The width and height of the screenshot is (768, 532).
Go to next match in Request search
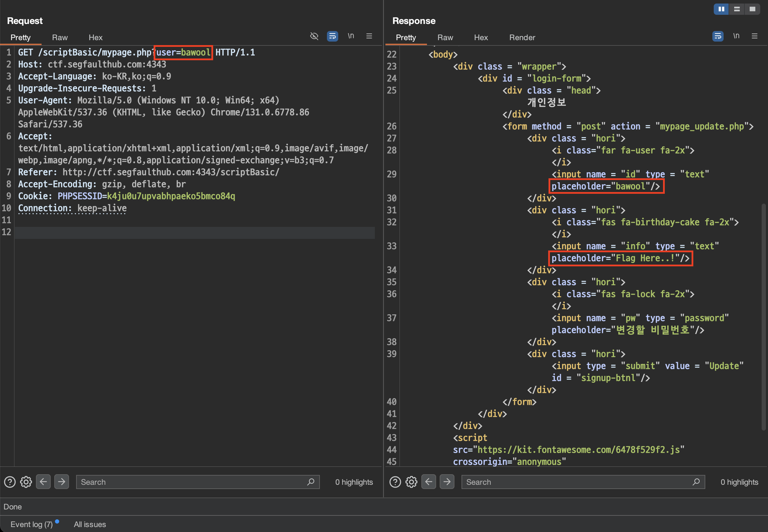pos(62,482)
